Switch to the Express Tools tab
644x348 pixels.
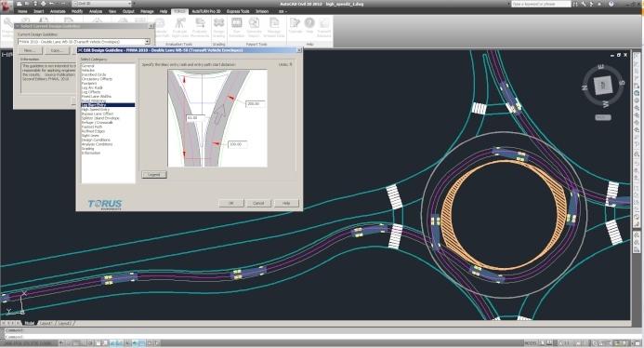238,11
